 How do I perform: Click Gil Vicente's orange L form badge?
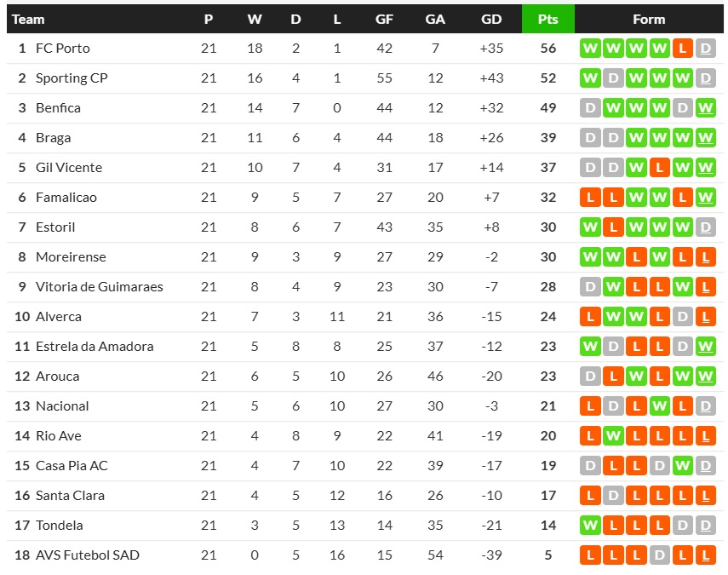tap(658, 168)
